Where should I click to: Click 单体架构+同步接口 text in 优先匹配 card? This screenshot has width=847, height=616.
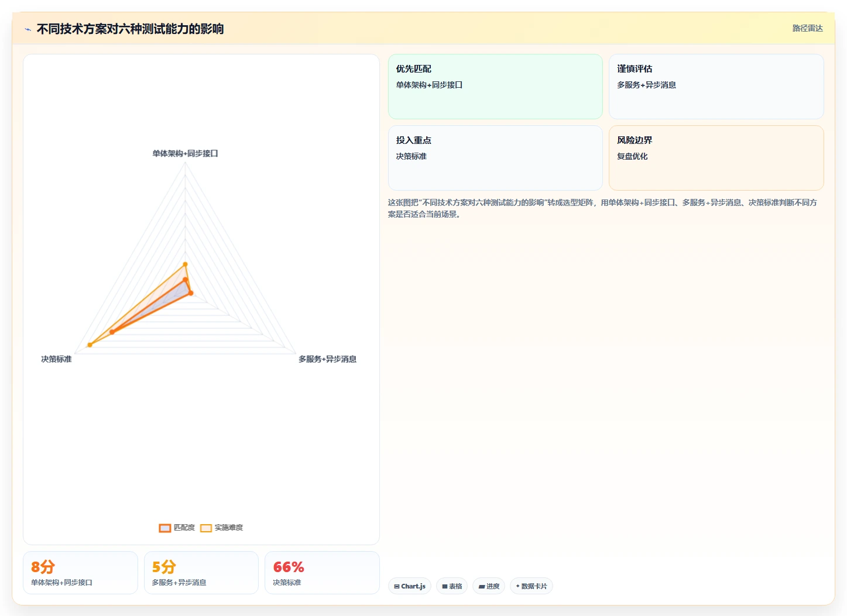tap(429, 85)
